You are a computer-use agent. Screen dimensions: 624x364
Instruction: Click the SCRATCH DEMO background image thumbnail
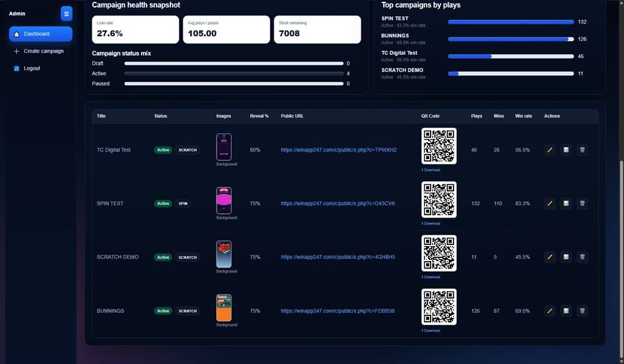coord(224,254)
